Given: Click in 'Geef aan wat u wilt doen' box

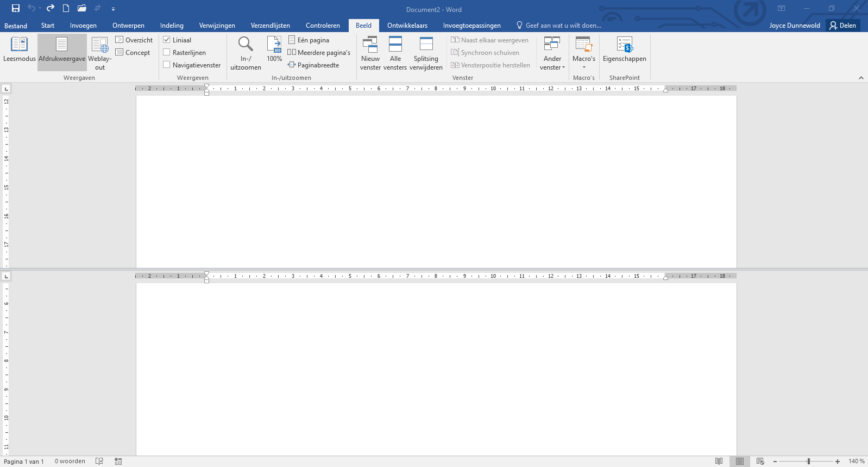Looking at the screenshot, I should point(563,26).
